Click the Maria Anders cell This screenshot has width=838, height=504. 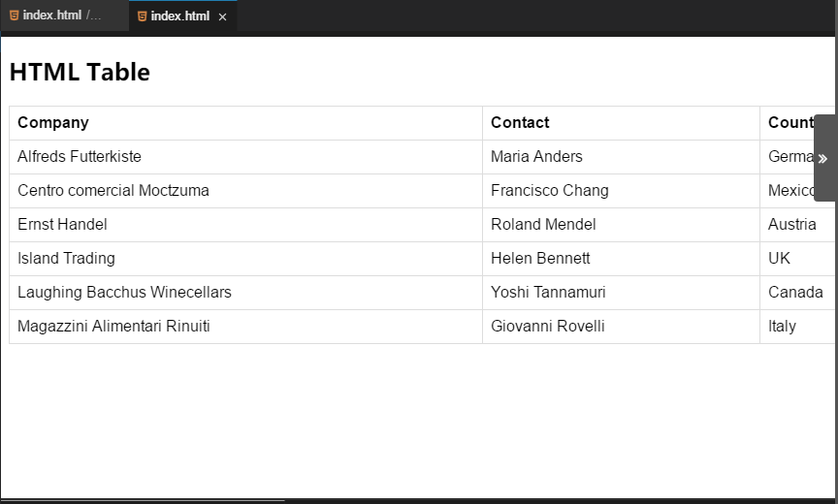(x=621, y=157)
